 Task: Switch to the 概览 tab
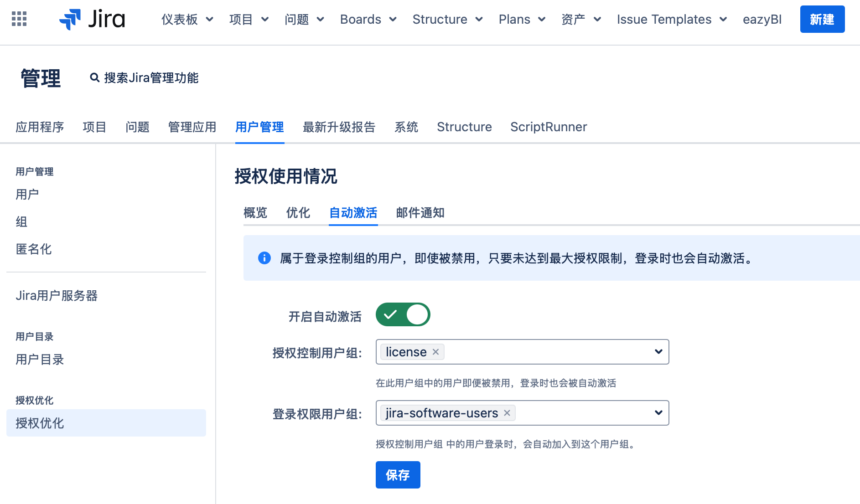pos(255,213)
